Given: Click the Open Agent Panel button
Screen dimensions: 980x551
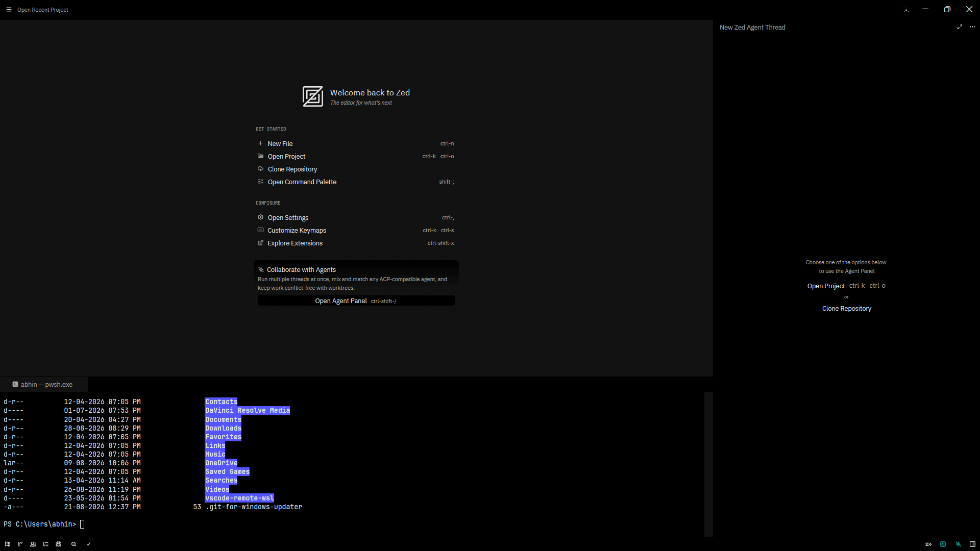Looking at the screenshot, I should [x=356, y=301].
